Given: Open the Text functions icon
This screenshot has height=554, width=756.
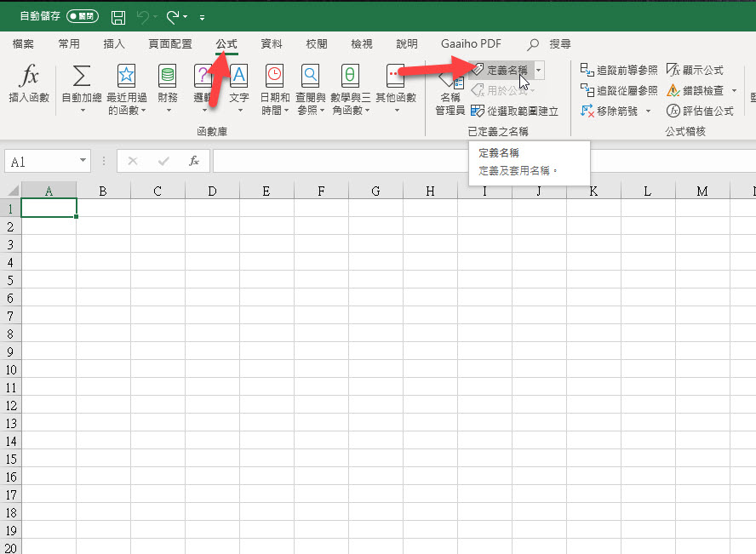Looking at the screenshot, I should 238,76.
